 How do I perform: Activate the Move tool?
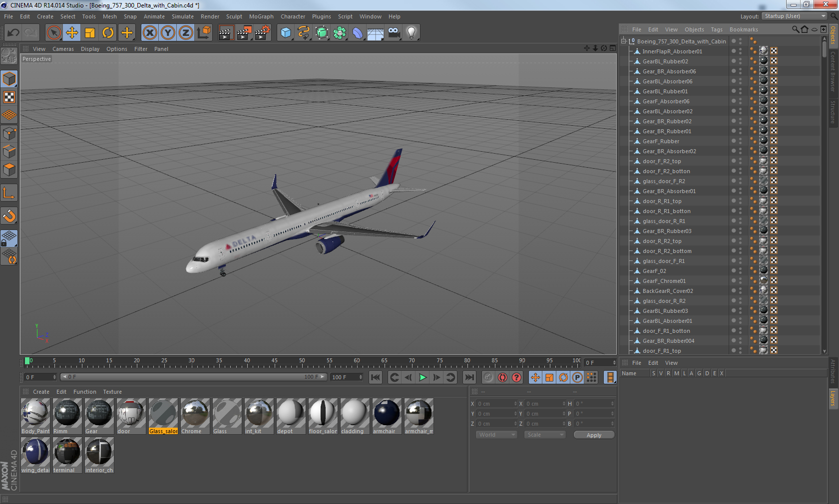72,33
